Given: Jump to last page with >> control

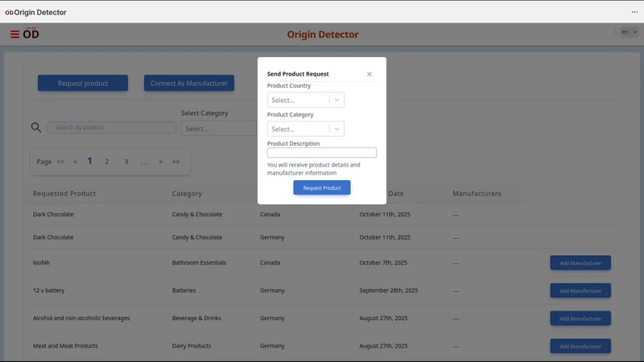Looking at the screenshot, I should click(x=175, y=162).
